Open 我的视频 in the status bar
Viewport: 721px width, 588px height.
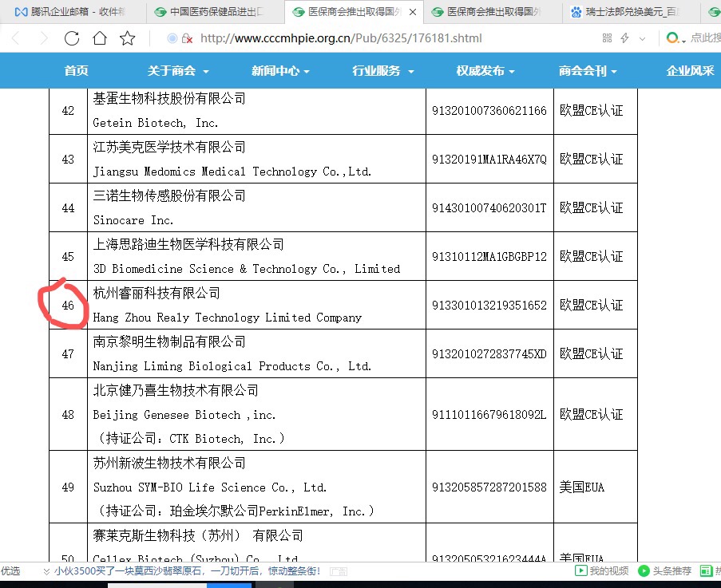coord(602,571)
